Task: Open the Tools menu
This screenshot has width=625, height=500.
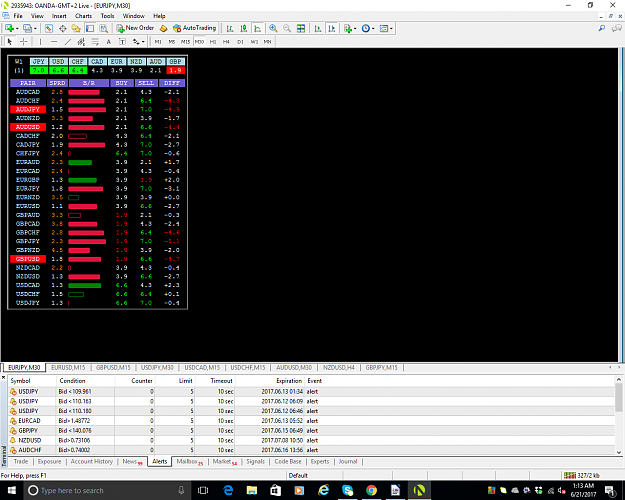Action: 107,16
